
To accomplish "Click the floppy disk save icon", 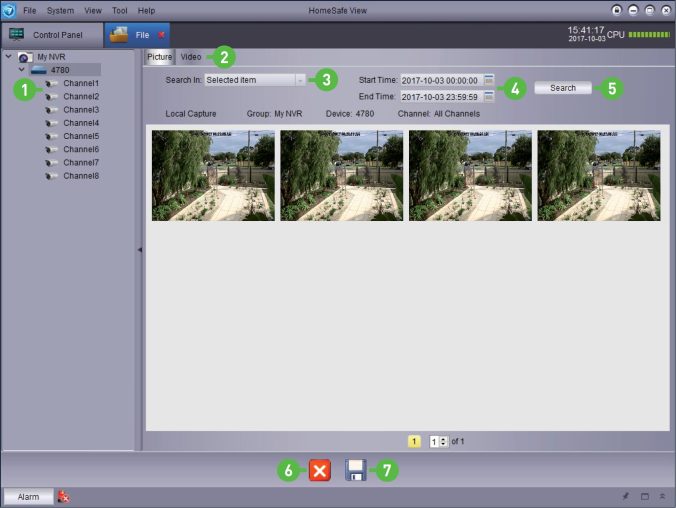I will (356, 471).
